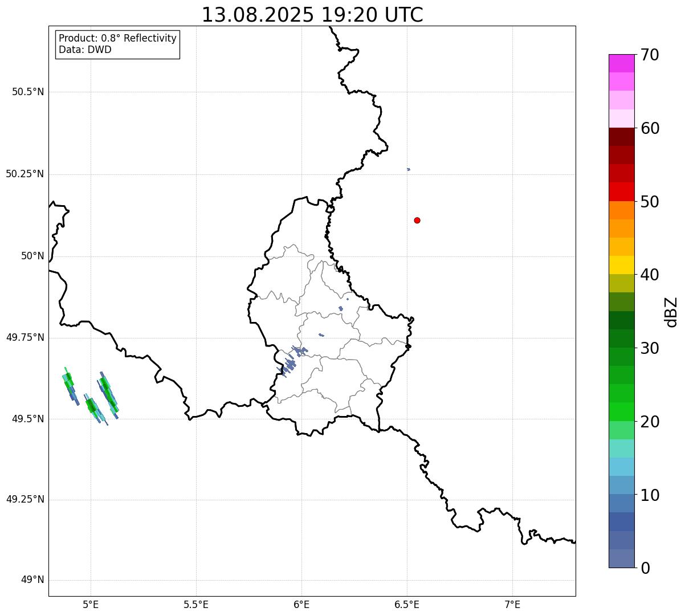
Task: Click the dark green swatch just above 30
Action: click(x=621, y=338)
